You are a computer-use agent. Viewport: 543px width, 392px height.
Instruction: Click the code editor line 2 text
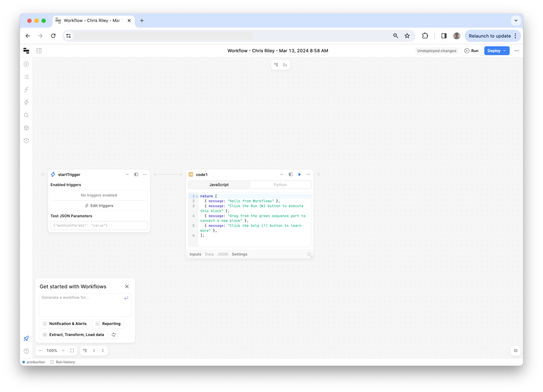click(x=243, y=201)
